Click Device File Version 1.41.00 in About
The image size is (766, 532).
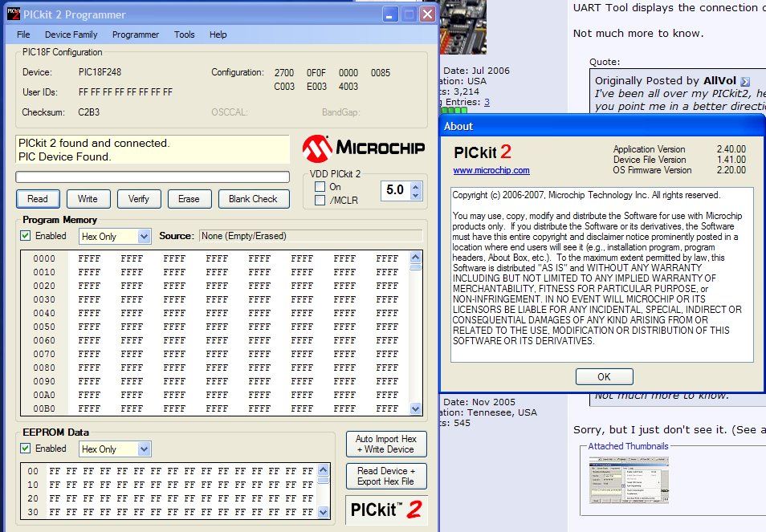731,160
